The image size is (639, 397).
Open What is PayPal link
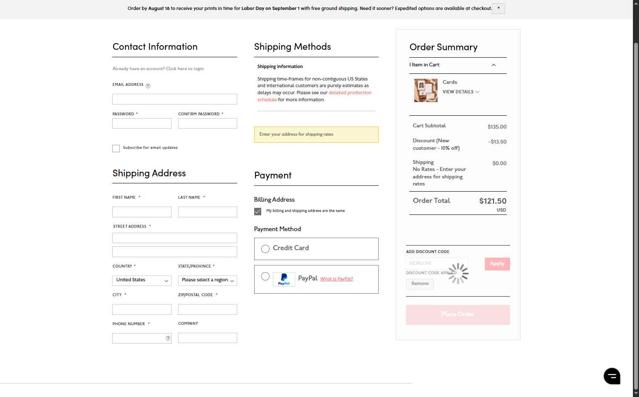click(x=337, y=279)
